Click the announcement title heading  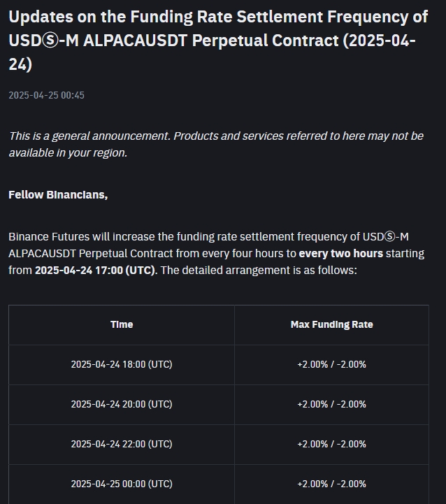[x=218, y=40]
